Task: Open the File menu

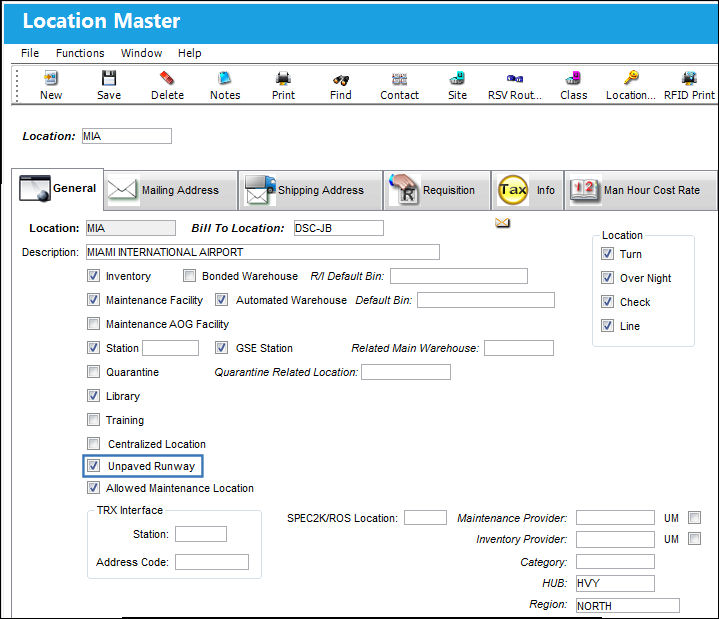Action: pyautogui.click(x=30, y=53)
